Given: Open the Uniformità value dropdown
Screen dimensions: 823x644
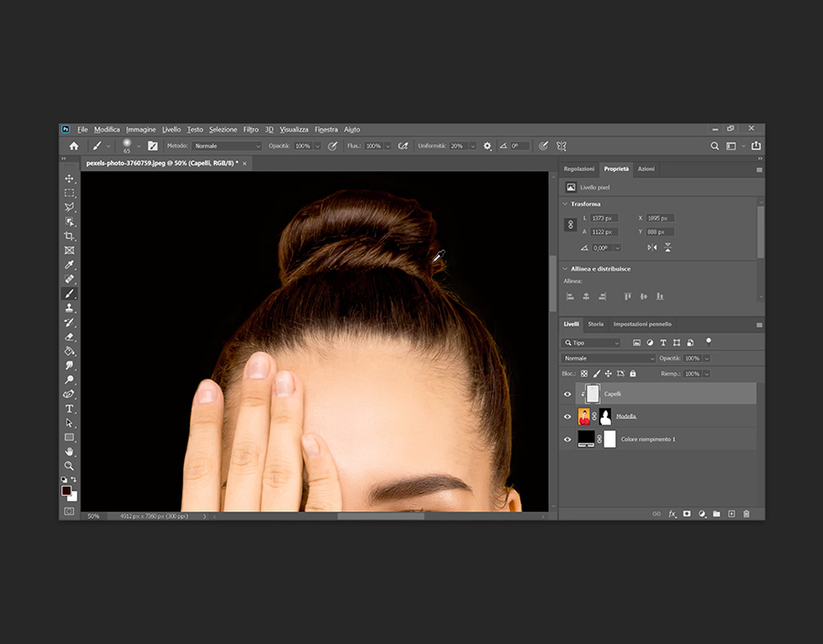Looking at the screenshot, I should click(x=473, y=146).
